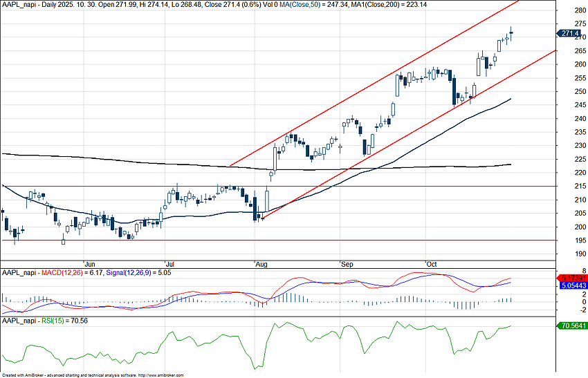Click the green RSI value tag 70.56

tap(571, 325)
